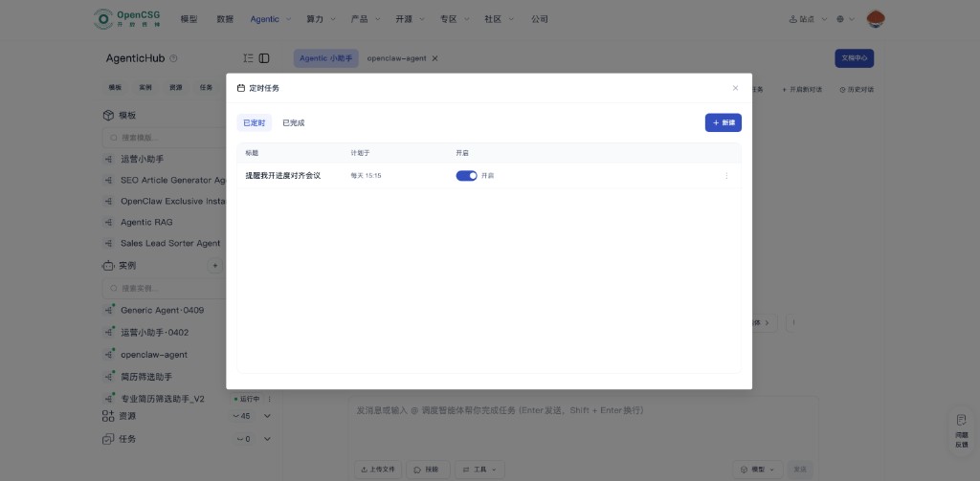
Task: Click the 资源 grid section icon
Action: [x=108, y=416]
